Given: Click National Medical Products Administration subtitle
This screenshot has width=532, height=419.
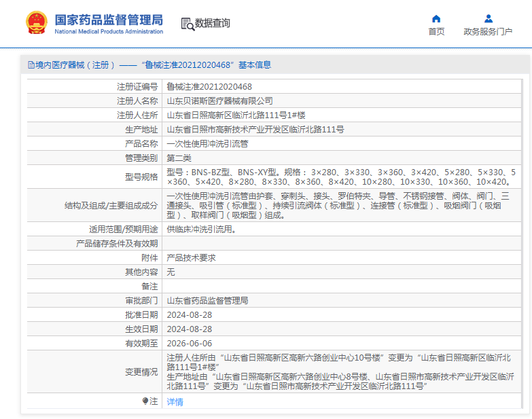Looking at the screenshot, I should pyautogui.click(x=109, y=31).
